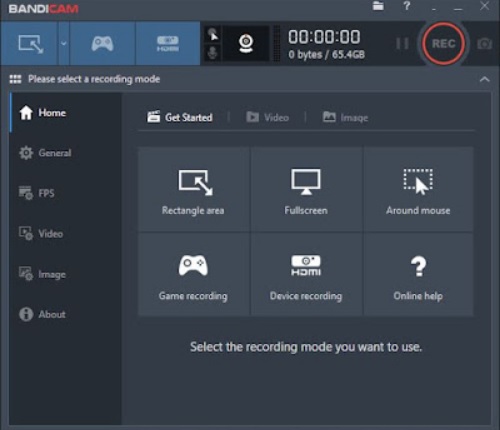
Task: Choose Around mouse recording tile
Action: [418, 189]
